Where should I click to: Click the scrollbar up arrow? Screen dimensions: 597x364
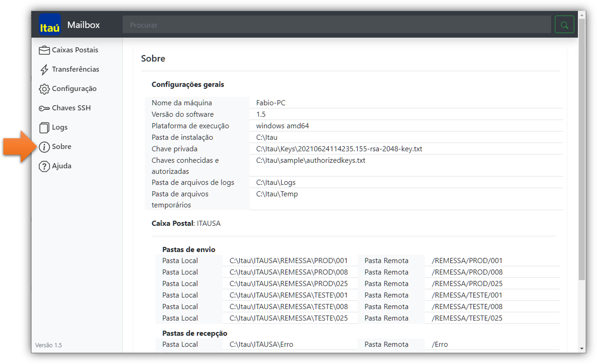click(x=582, y=15)
